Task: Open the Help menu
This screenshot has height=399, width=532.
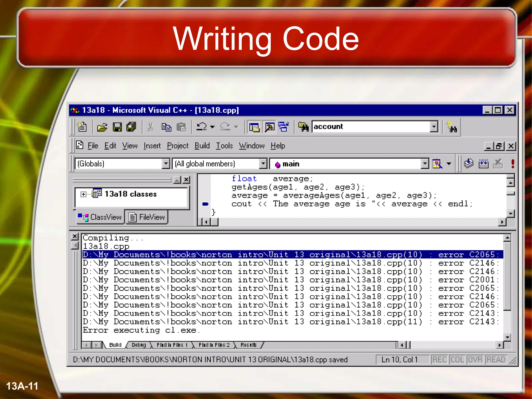Action: click(x=278, y=146)
